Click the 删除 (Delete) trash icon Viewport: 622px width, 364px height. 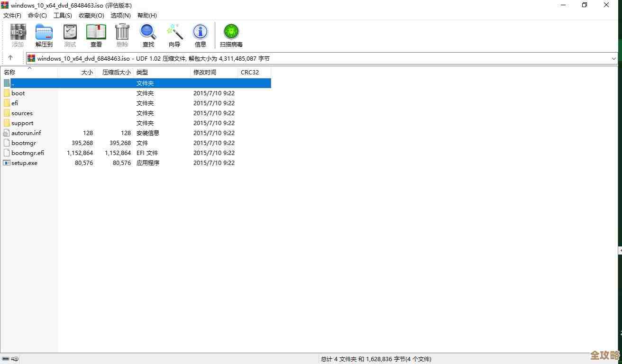(122, 35)
